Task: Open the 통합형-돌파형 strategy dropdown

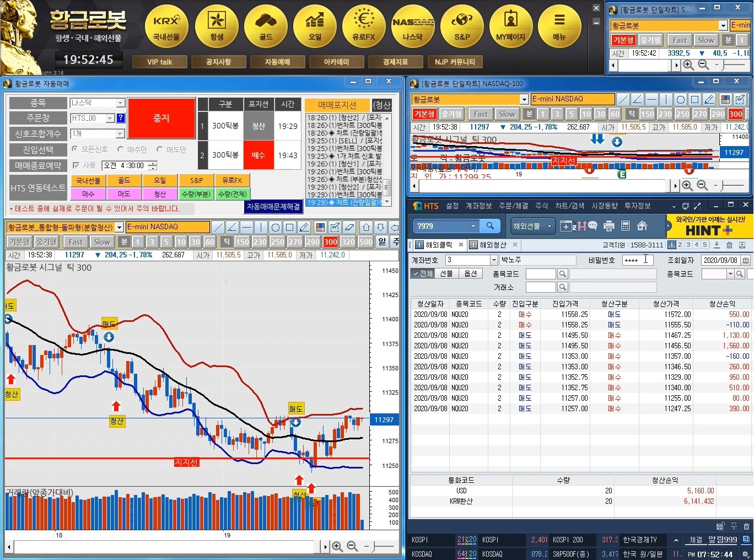Action: click(119, 227)
